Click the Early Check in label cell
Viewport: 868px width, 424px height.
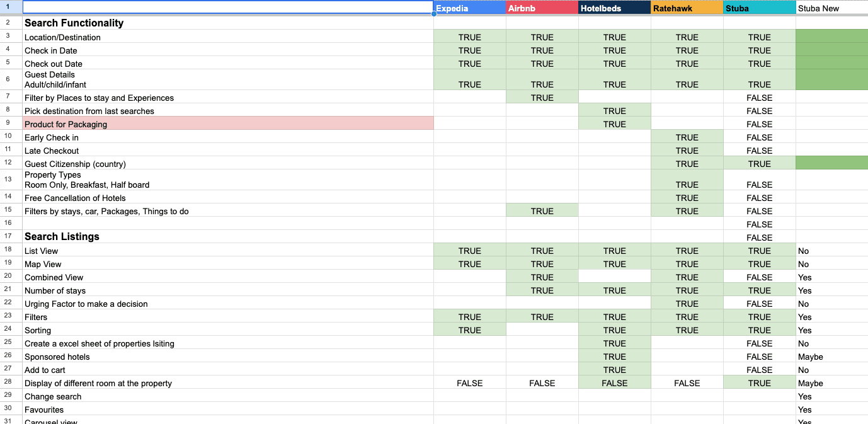(228, 137)
